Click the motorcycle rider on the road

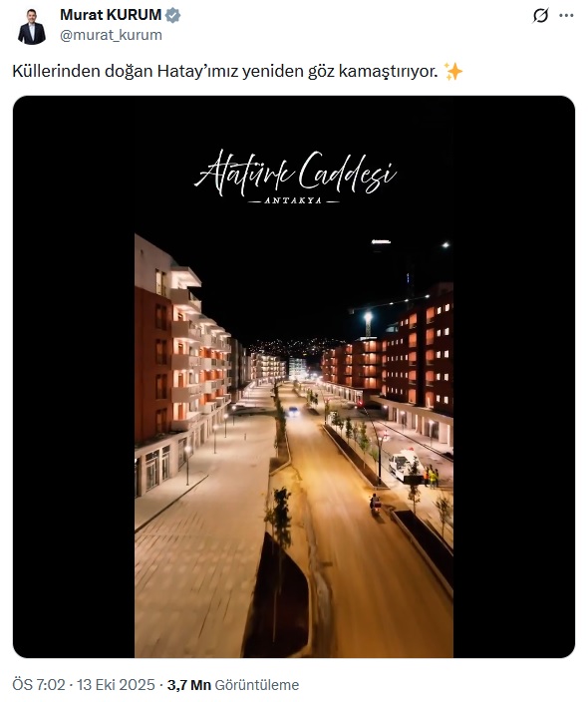(375, 503)
